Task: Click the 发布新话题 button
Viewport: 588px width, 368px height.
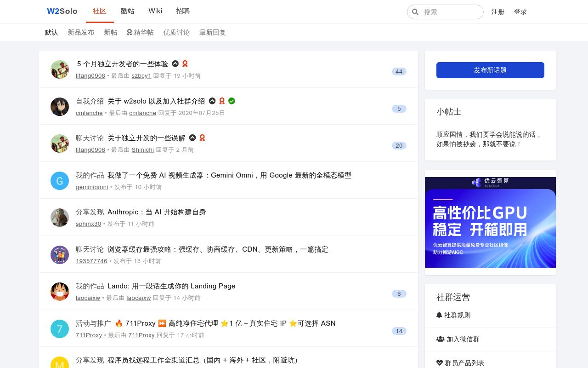Action: (x=490, y=70)
